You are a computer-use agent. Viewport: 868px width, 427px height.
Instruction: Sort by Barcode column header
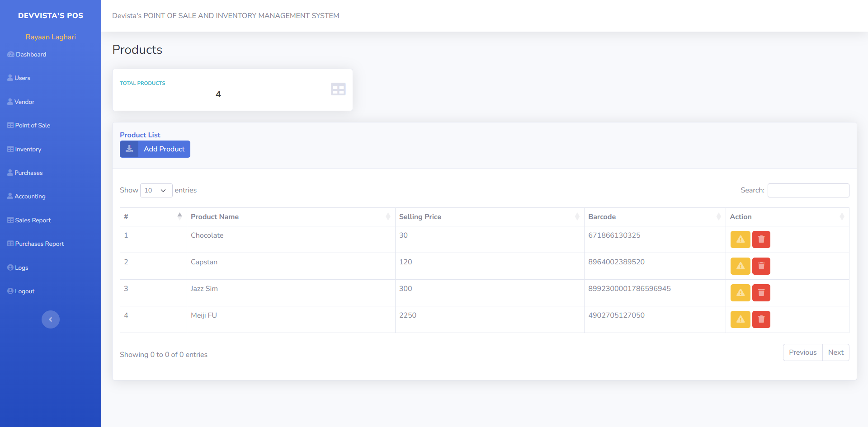(x=655, y=217)
